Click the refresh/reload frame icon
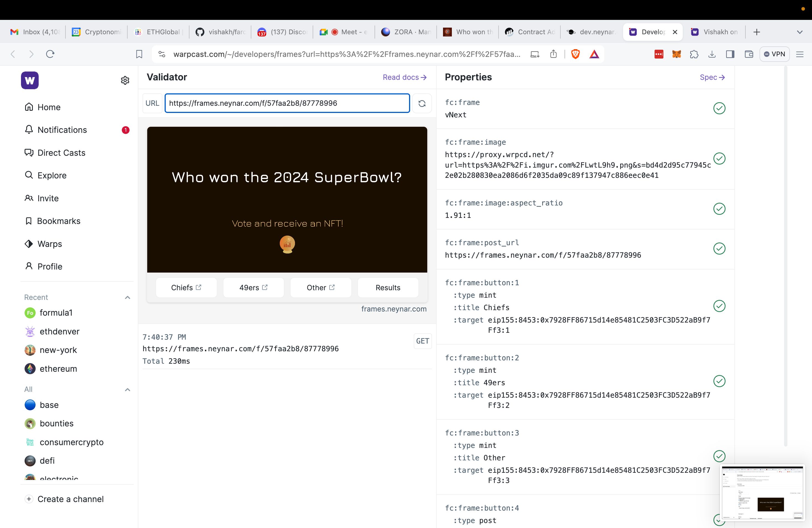Viewport: 812px width, 528px height. click(x=422, y=103)
